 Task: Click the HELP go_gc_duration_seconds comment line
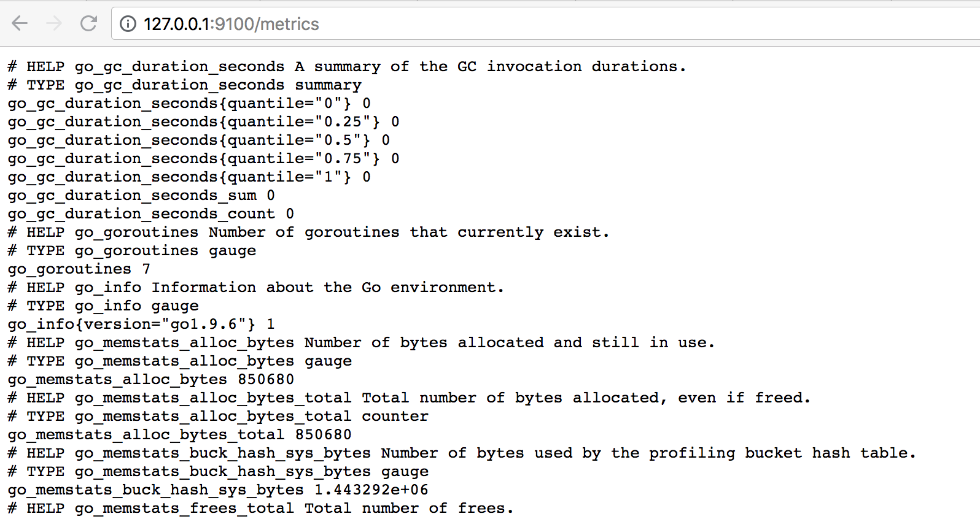pos(347,67)
